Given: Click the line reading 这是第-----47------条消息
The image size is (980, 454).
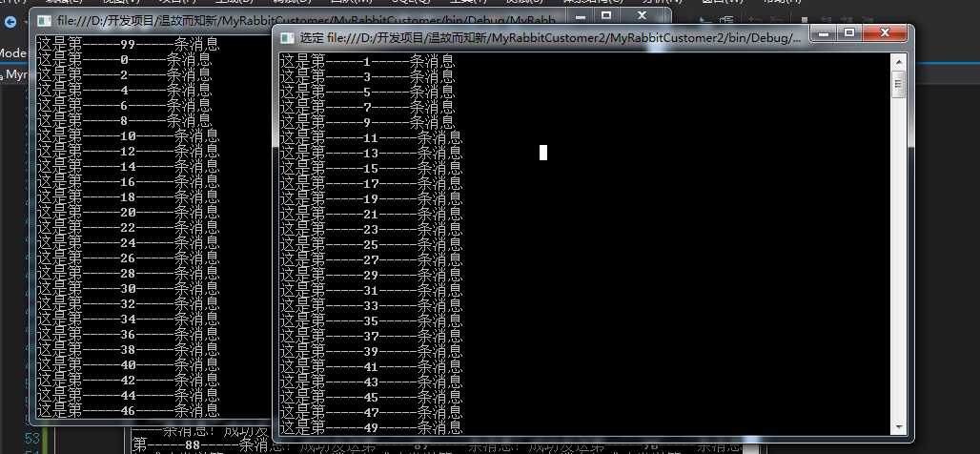Looking at the screenshot, I should (x=371, y=413).
